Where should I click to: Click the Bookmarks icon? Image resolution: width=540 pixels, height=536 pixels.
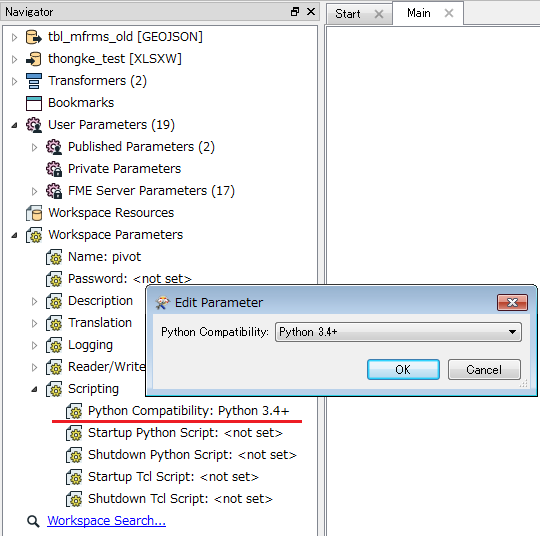pyautogui.click(x=34, y=103)
